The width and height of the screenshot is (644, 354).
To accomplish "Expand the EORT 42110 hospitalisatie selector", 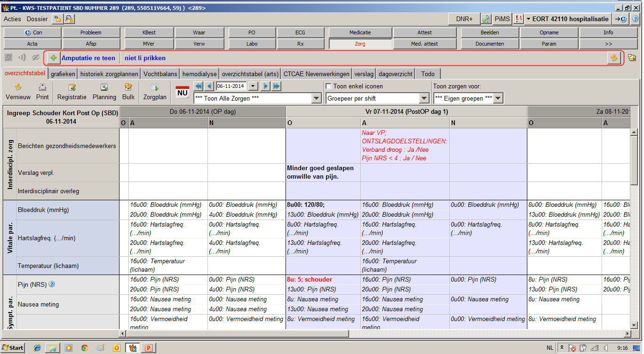I will (568, 19).
